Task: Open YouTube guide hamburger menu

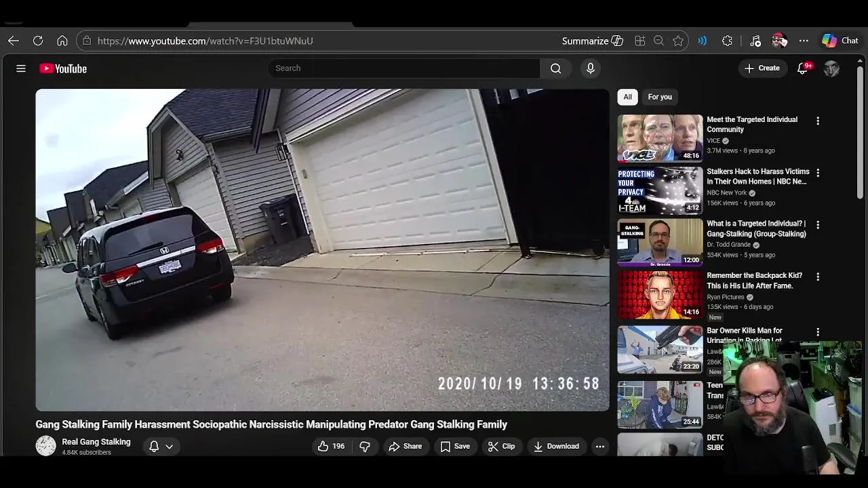Action: click(21, 68)
